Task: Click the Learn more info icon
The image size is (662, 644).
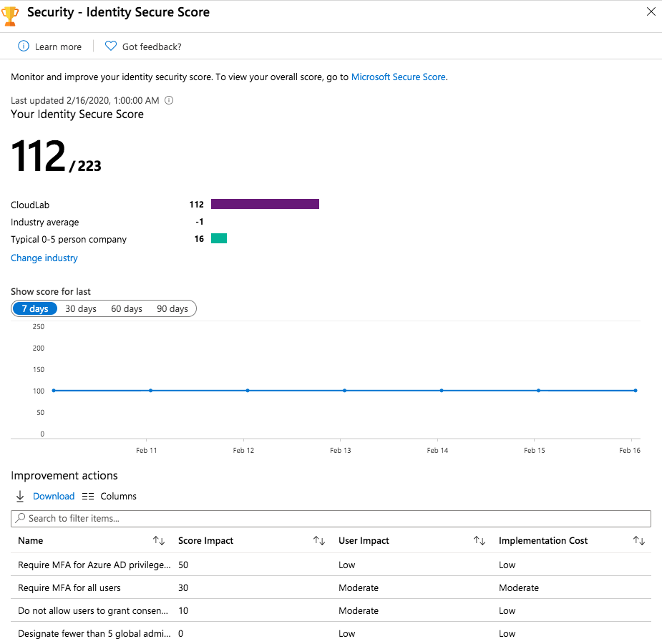Action: (x=23, y=46)
